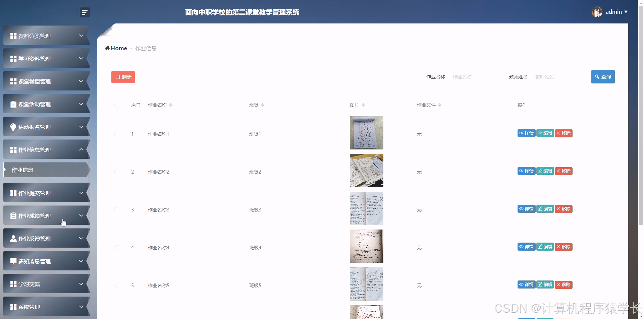Click 编辑 for 作业名称5
This screenshot has height=319, width=644.
pos(545,284)
